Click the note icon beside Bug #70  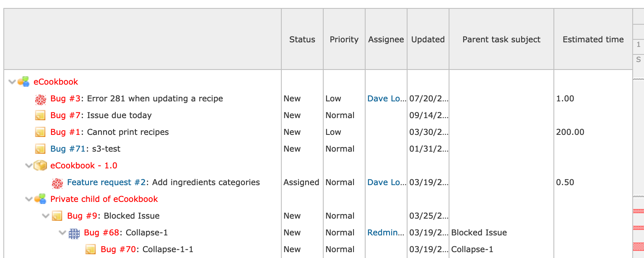point(91,250)
